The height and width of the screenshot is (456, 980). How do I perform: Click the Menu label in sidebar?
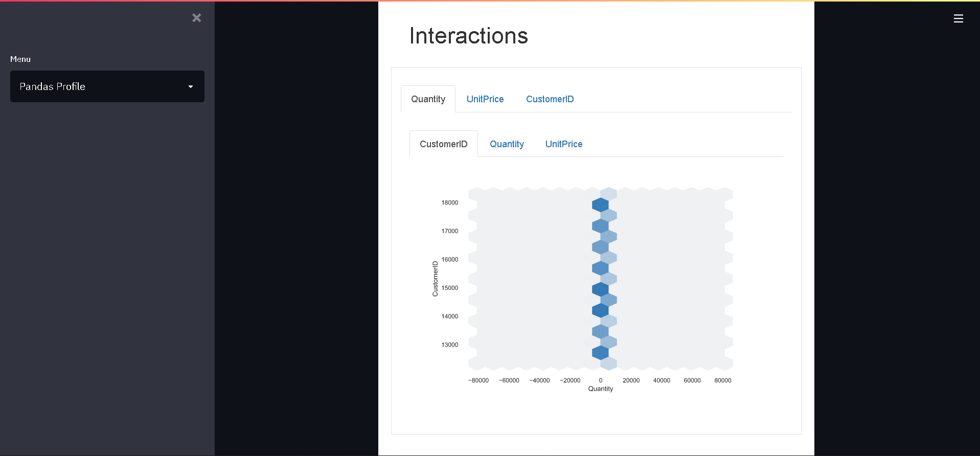(20, 59)
